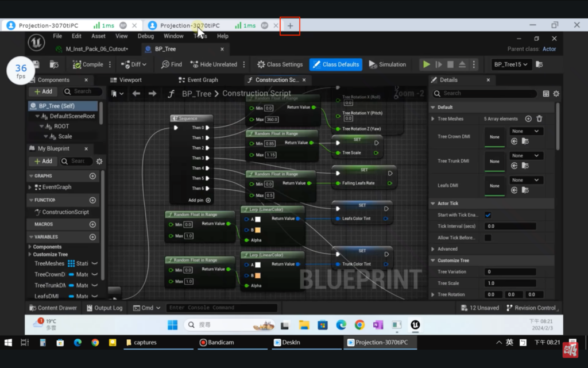
Task: Click the debug actor icon beside BP_Tree15
Action: pos(539,64)
